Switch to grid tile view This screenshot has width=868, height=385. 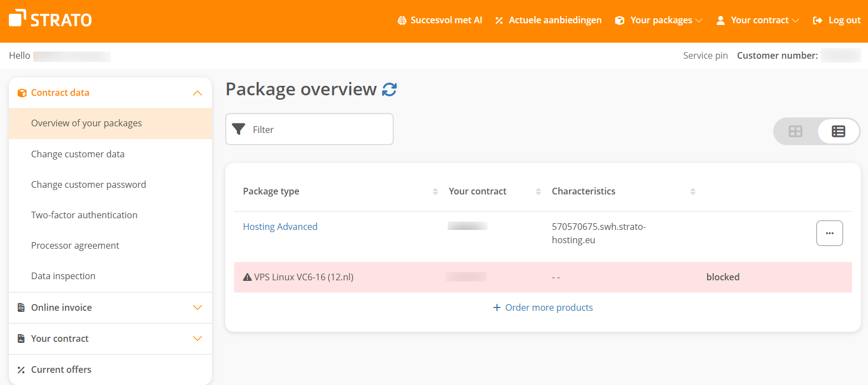tap(795, 131)
